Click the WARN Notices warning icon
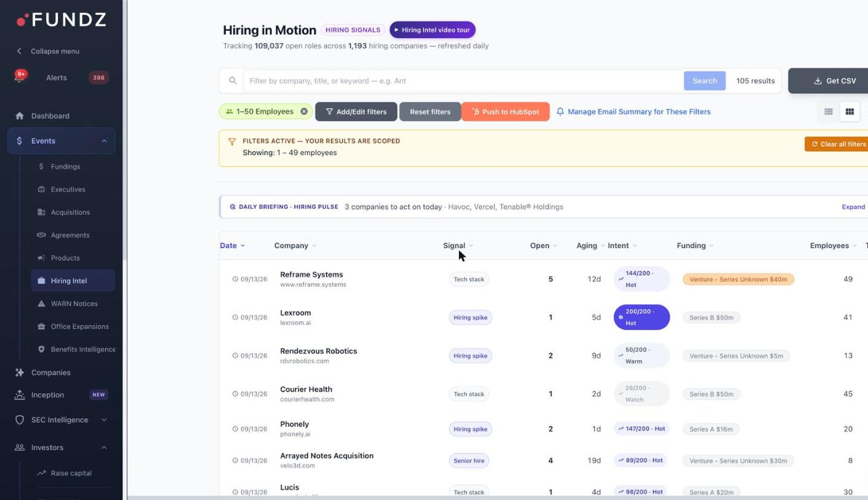This screenshot has width=868, height=500. click(41, 304)
